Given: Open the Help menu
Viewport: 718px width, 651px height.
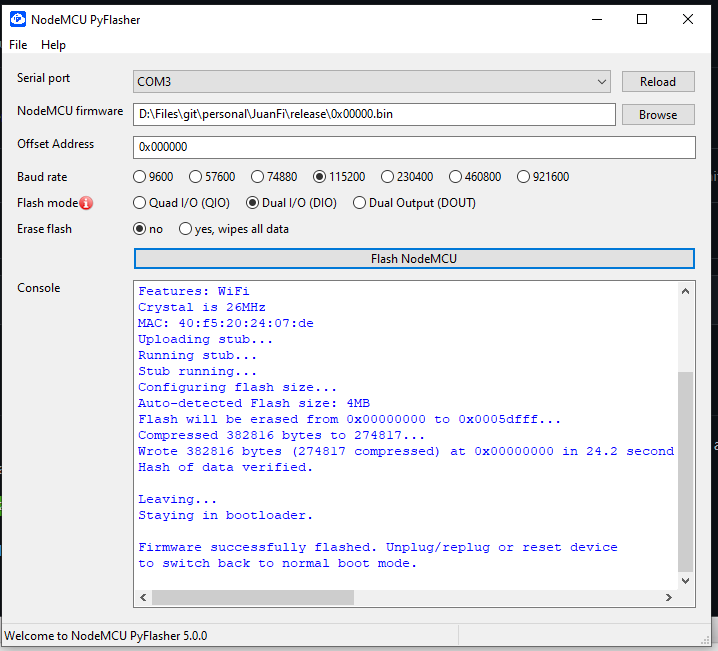Looking at the screenshot, I should pos(53,45).
